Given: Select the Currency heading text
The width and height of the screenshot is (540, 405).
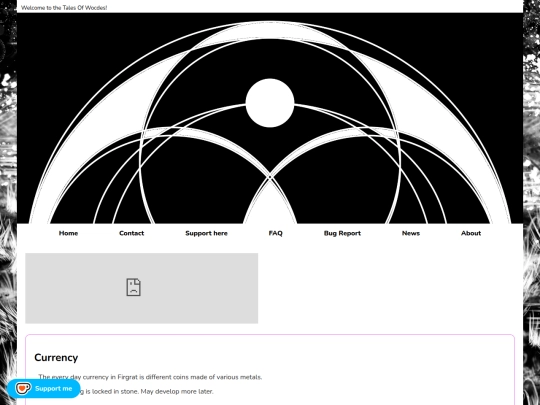Looking at the screenshot, I should 56,357.
